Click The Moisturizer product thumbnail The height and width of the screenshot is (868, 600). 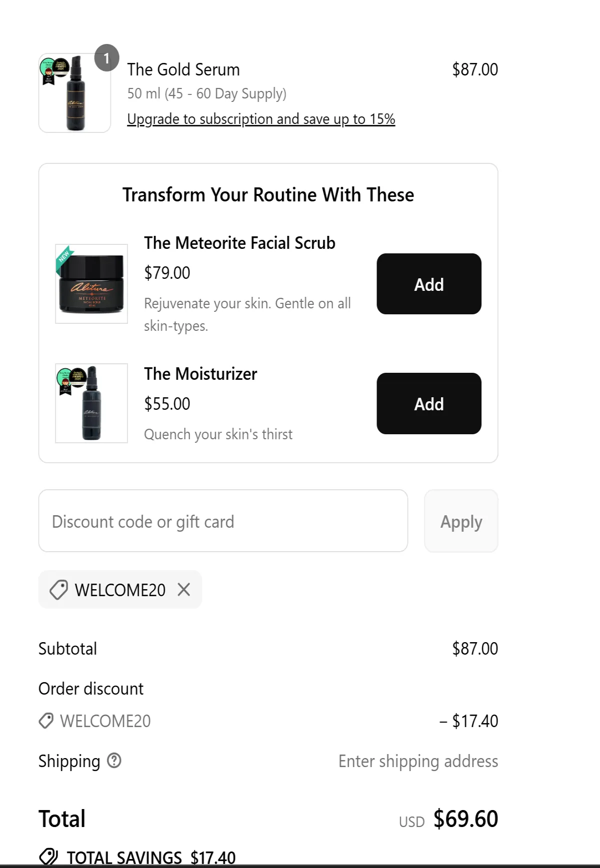coord(91,403)
